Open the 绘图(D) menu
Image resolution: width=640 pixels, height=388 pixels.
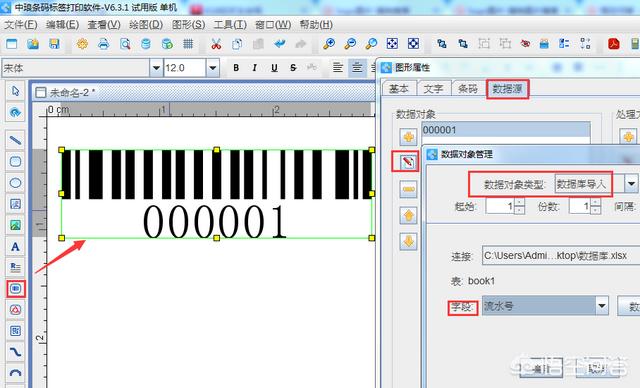click(x=146, y=24)
